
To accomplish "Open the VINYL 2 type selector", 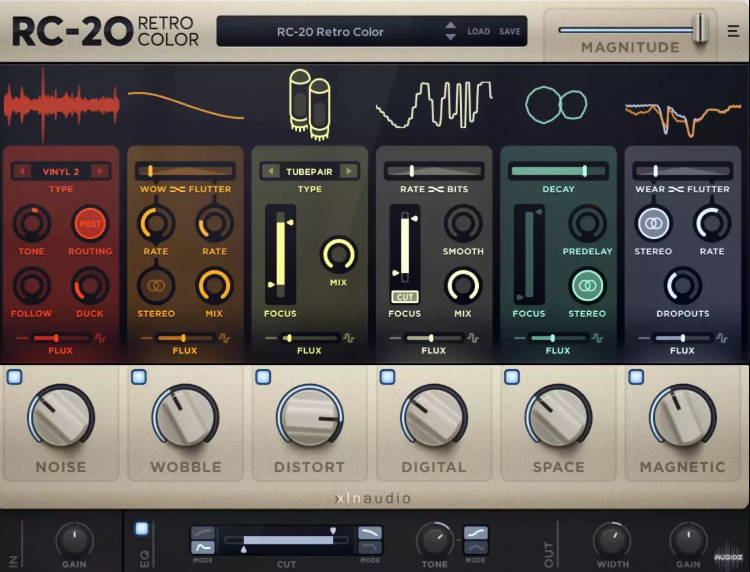I will coord(61,171).
